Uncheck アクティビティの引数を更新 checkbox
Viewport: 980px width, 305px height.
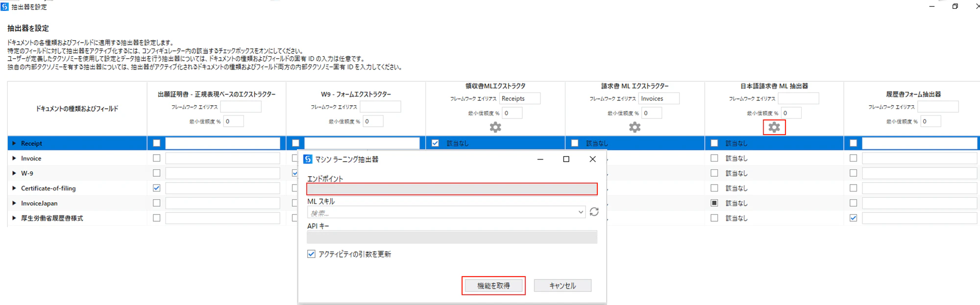coord(311,254)
